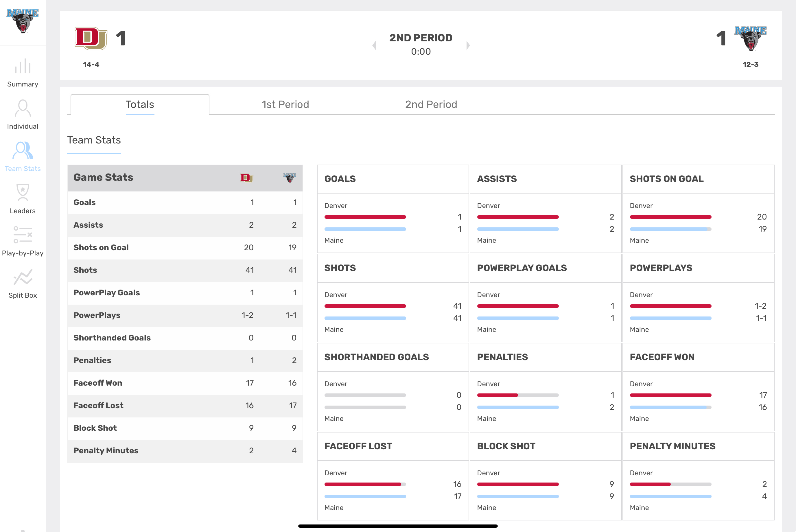This screenshot has height=532, width=796.
Task: Click the Shots row in Game Stats
Action: click(x=185, y=270)
